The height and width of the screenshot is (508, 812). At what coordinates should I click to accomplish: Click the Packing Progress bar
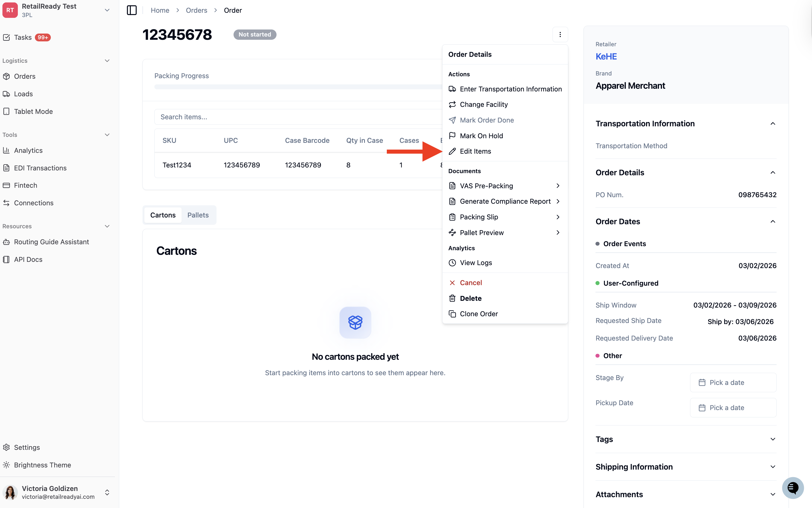(x=298, y=87)
